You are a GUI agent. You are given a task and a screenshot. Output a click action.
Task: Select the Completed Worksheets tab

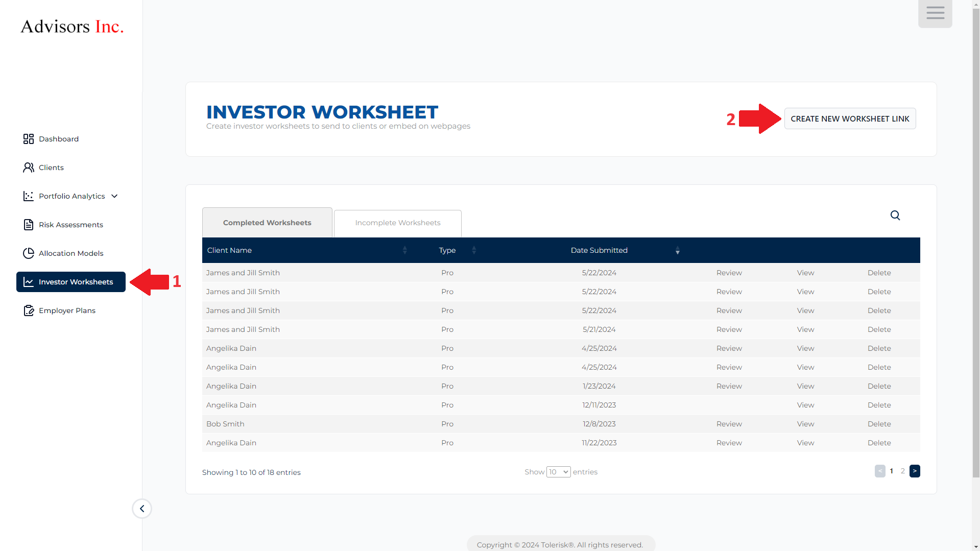point(267,223)
